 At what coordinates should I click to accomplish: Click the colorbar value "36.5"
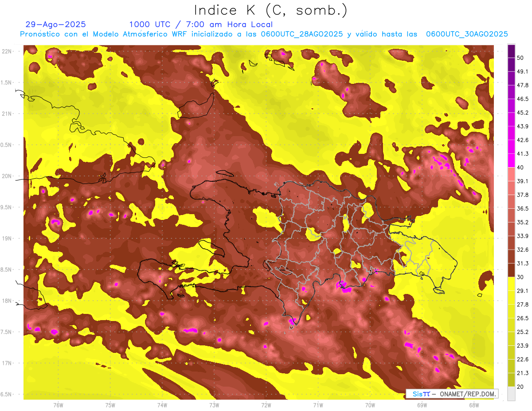pyautogui.click(x=523, y=208)
